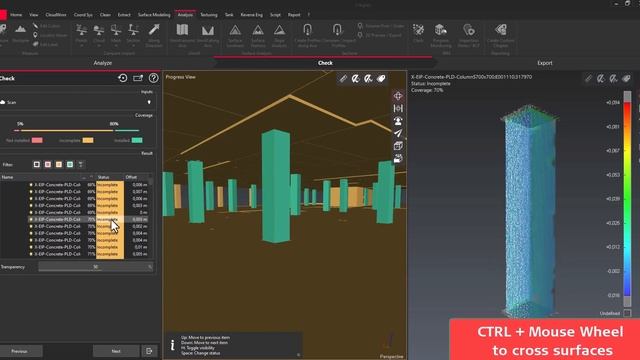This screenshot has width=640, height=360.
Task: Open the CloudWorx ribbon tab
Action: [56, 15]
